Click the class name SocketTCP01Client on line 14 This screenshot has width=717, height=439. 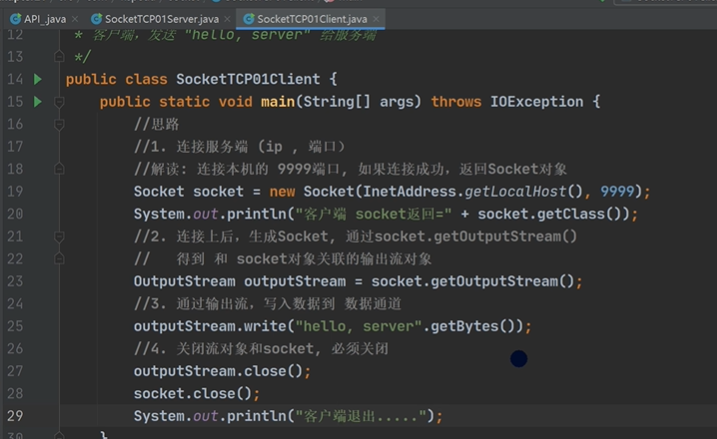248,79
